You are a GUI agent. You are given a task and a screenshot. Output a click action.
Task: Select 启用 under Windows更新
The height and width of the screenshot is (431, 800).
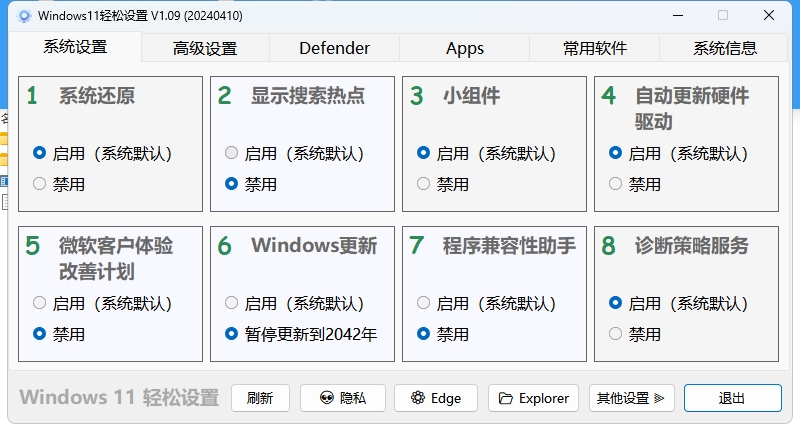294,303
